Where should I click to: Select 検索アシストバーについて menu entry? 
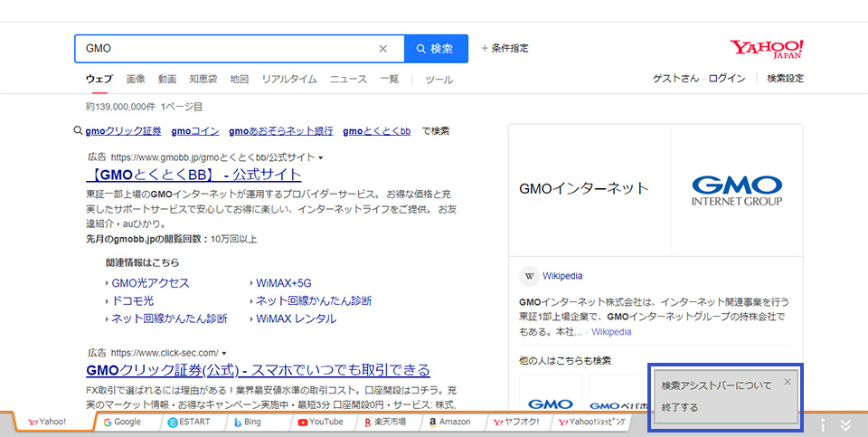(x=716, y=385)
